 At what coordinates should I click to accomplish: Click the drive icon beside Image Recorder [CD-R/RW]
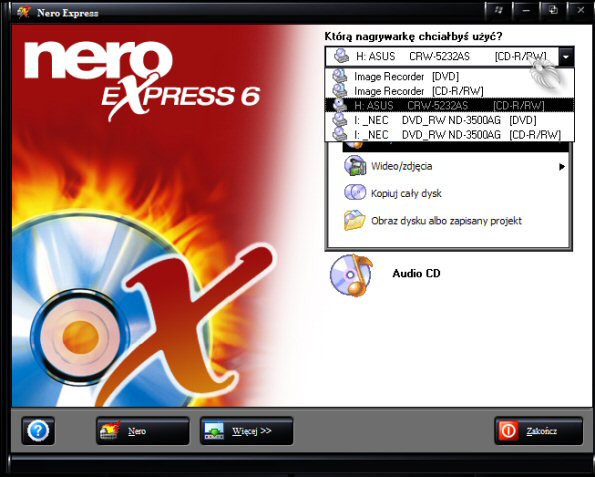(x=340, y=91)
